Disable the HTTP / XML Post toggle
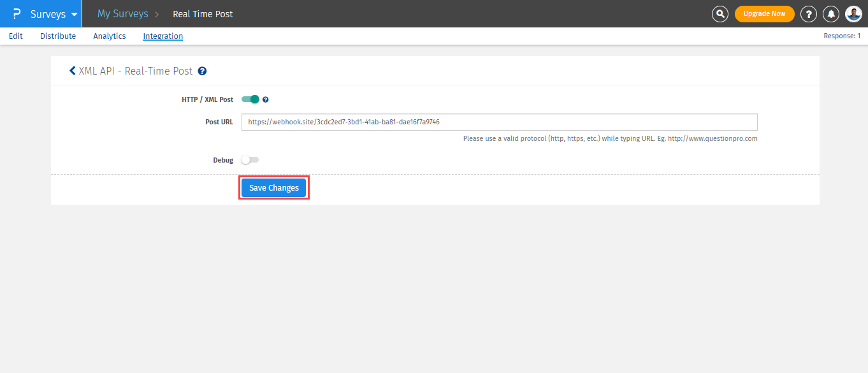 pyautogui.click(x=250, y=99)
